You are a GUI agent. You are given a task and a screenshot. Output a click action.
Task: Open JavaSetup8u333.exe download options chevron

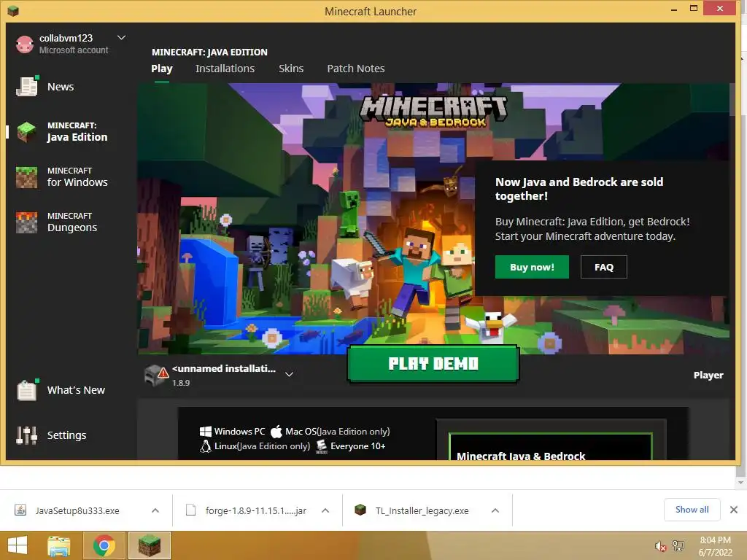[155, 510]
